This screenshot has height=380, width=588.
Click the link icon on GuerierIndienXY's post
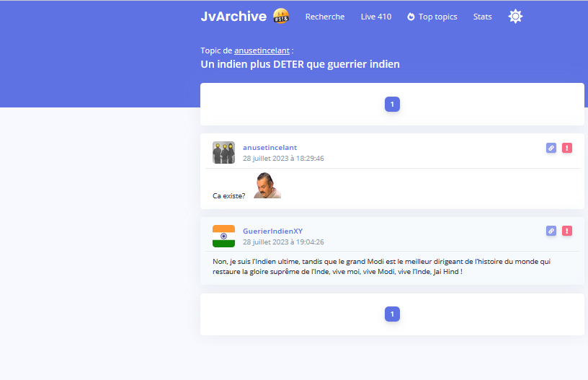(x=551, y=231)
